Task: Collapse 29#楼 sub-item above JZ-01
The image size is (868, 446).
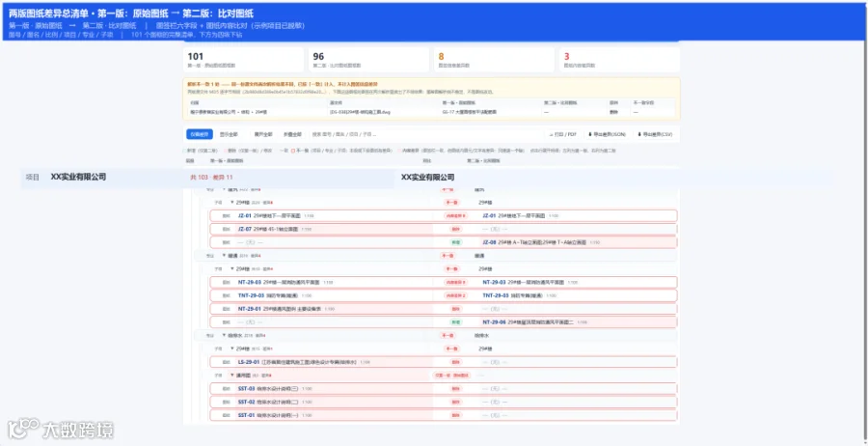Action: point(232,202)
